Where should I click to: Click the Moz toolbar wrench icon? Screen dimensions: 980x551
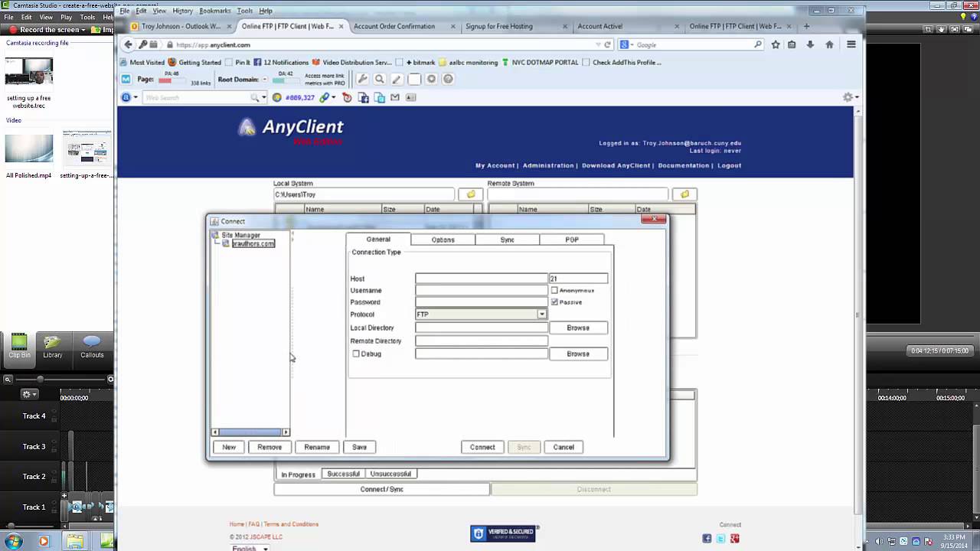tap(362, 79)
